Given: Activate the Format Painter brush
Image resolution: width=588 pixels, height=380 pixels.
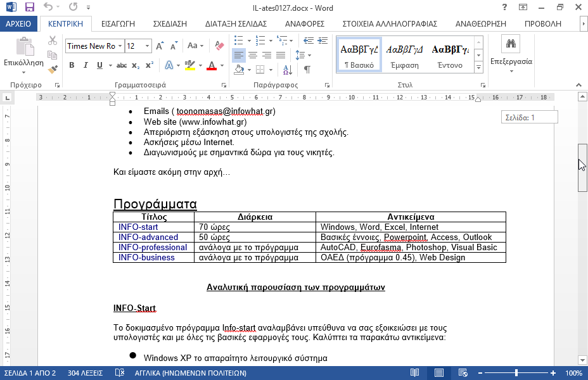Looking at the screenshot, I should pyautogui.click(x=53, y=69).
